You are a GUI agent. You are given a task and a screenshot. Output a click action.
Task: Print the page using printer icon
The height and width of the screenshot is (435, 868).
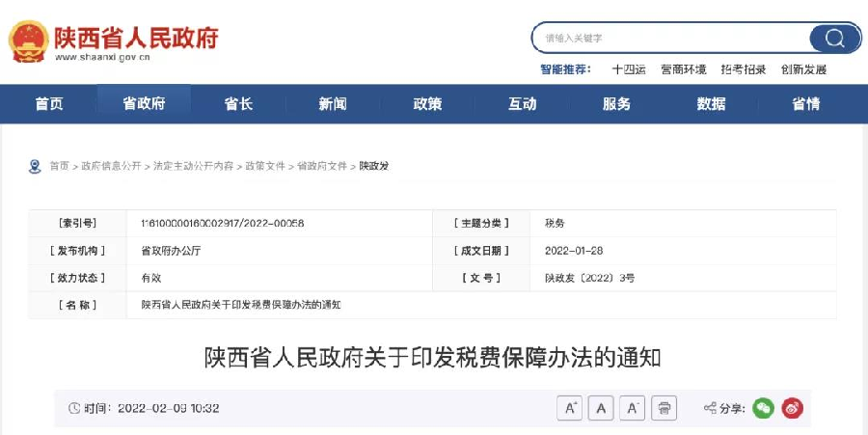coord(665,408)
